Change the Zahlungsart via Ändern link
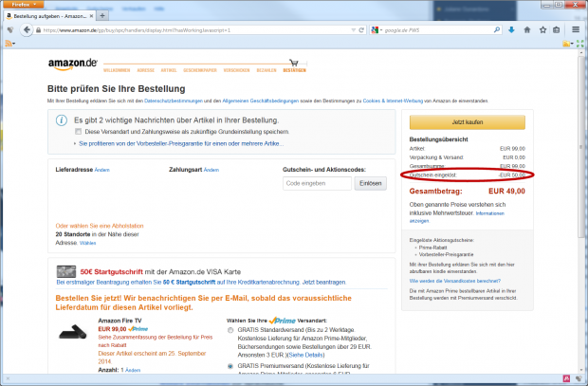This screenshot has width=588, height=386. (211, 170)
